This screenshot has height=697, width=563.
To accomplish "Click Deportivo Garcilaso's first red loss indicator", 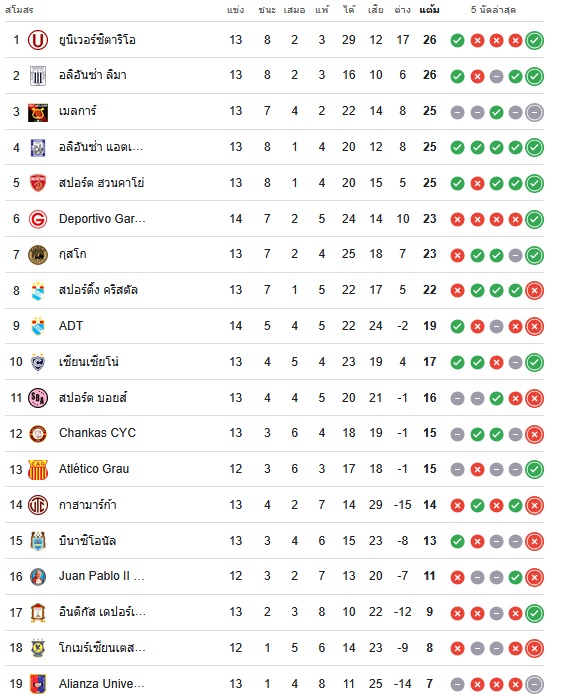I will [457, 220].
